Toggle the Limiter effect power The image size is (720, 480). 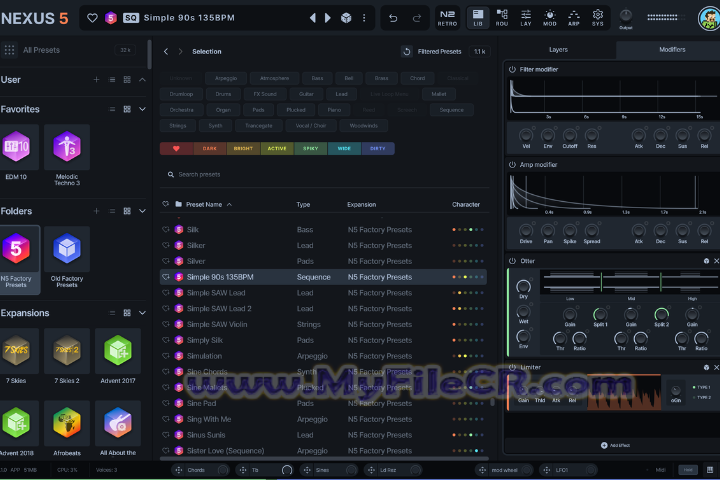(x=512, y=367)
